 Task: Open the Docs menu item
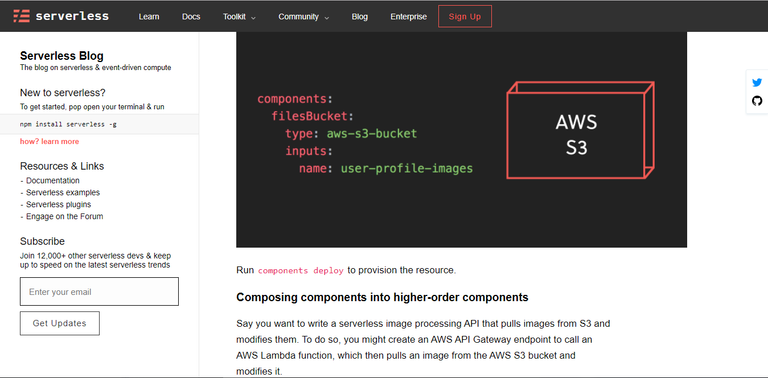[191, 17]
